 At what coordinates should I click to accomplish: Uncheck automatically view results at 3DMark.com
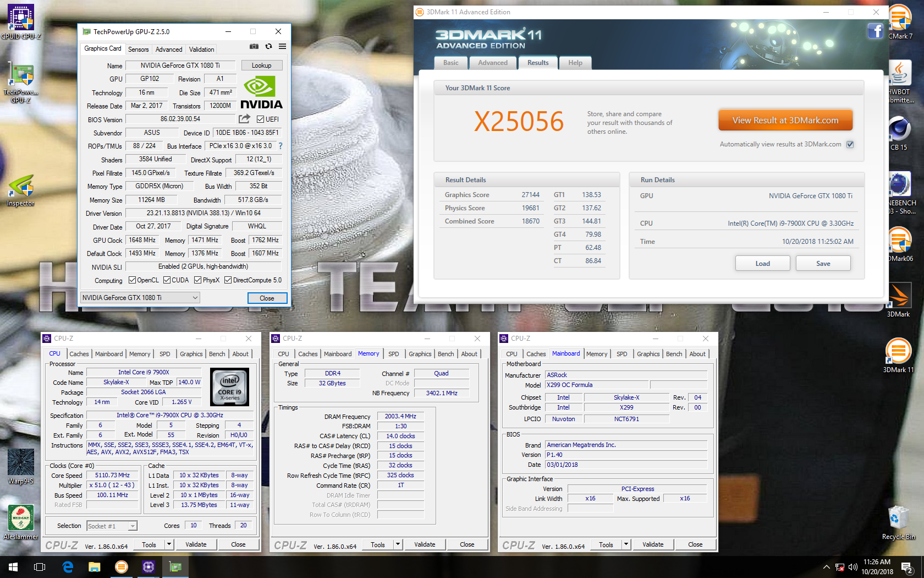click(850, 144)
